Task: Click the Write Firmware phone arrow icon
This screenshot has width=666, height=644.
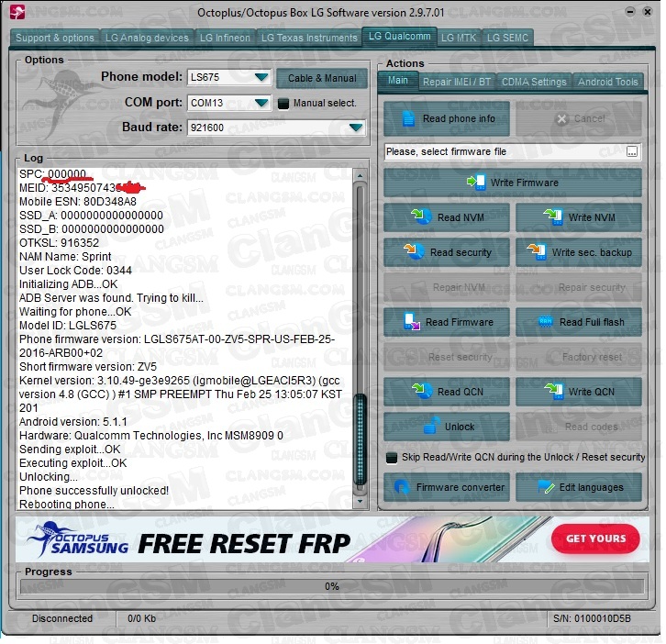Action: point(476,182)
